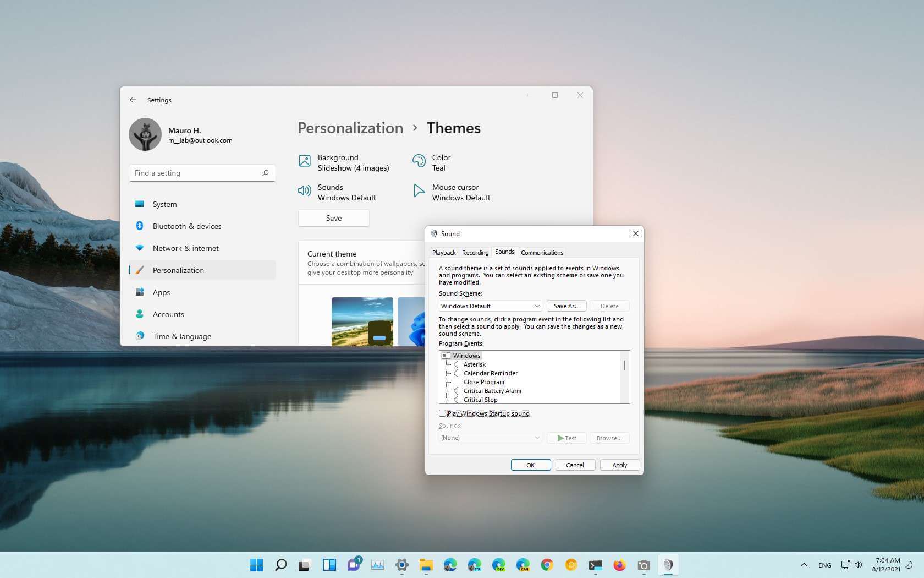Launch Edge Dev from taskbar
This screenshot has height=578, width=924.
click(x=498, y=565)
